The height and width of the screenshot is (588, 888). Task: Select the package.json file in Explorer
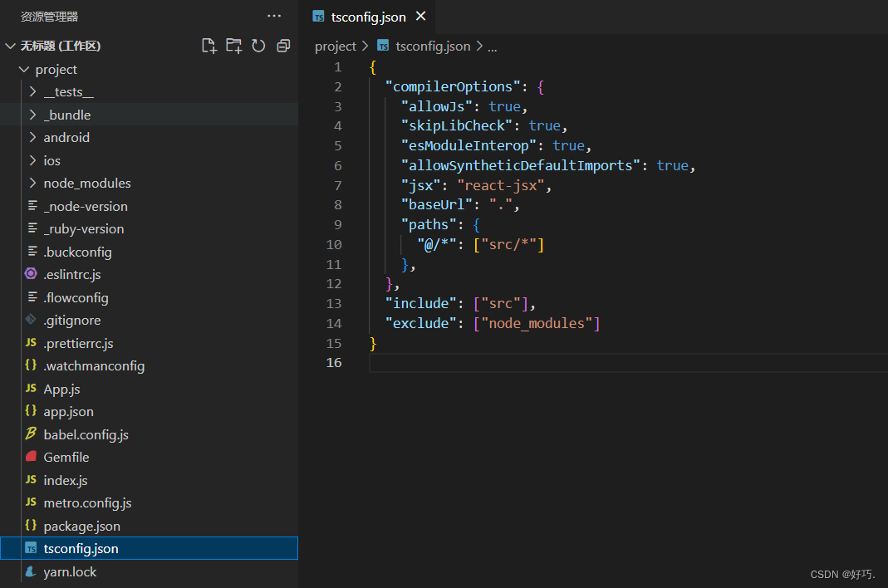(81, 526)
